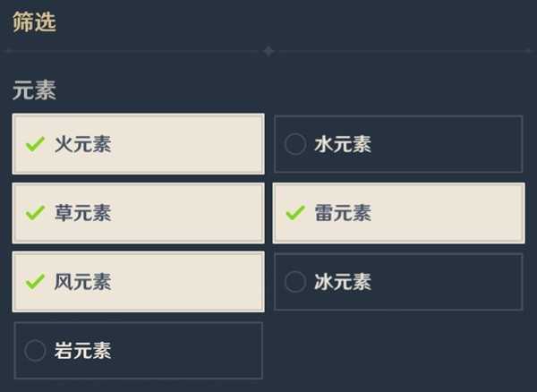Turn off the 雷元素 filter option

(x=398, y=213)
